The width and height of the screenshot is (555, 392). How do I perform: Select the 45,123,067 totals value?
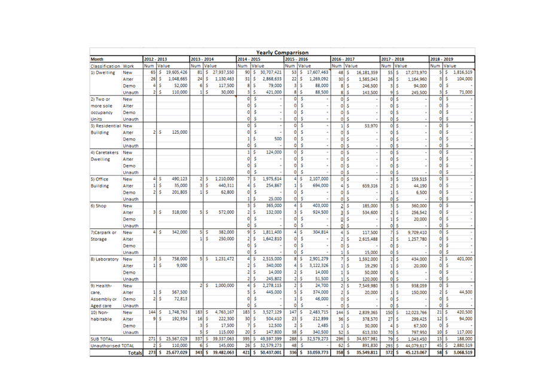(x=416, y=353)
